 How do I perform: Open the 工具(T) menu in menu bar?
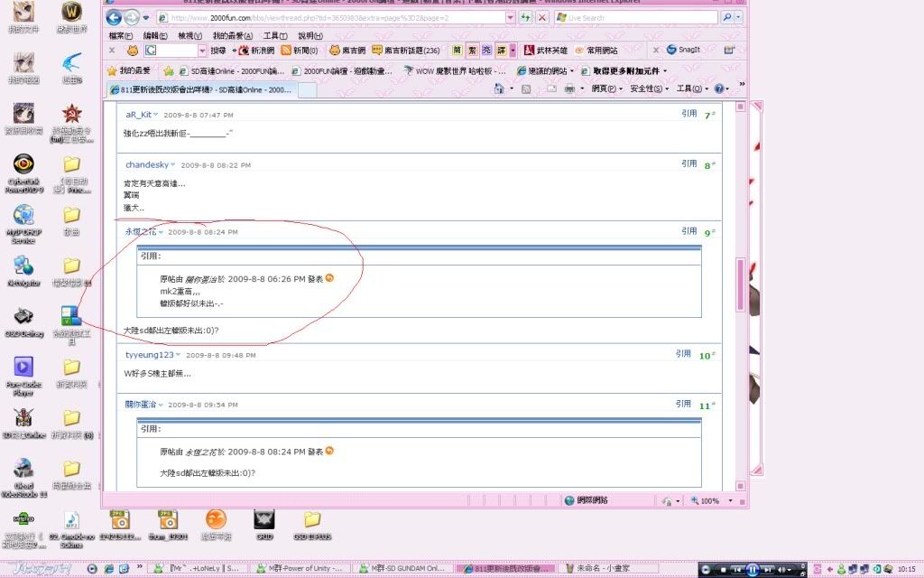click(275, 36)
